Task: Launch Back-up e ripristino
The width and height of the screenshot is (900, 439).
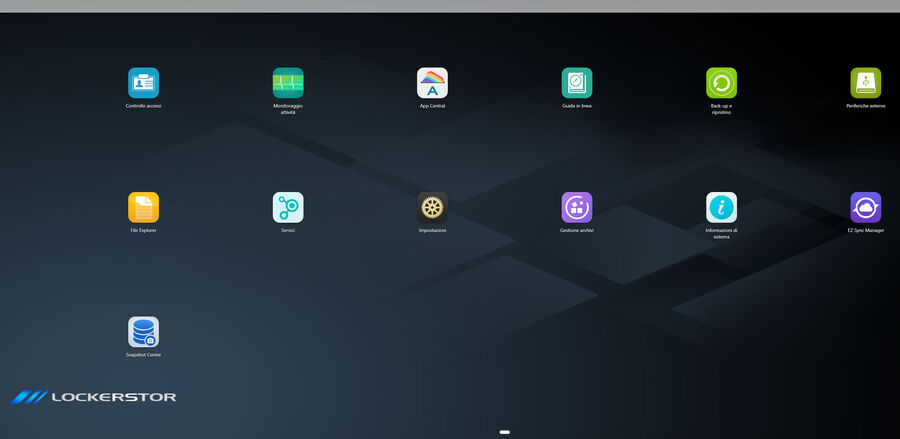Action: [721, 83]
